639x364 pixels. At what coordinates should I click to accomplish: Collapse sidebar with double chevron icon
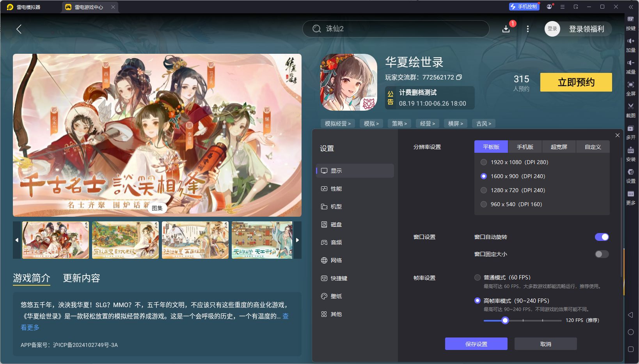click(631, 7)
